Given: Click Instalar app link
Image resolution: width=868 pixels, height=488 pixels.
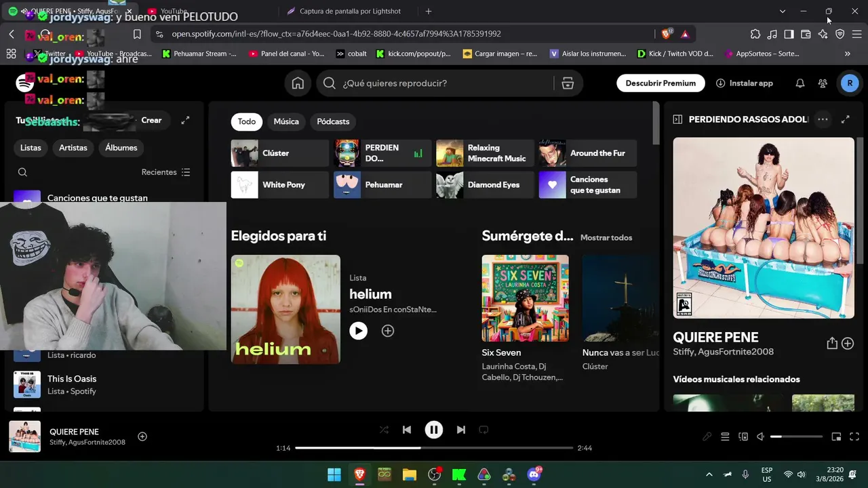Looking at the screenshot, I should [745, 83].
